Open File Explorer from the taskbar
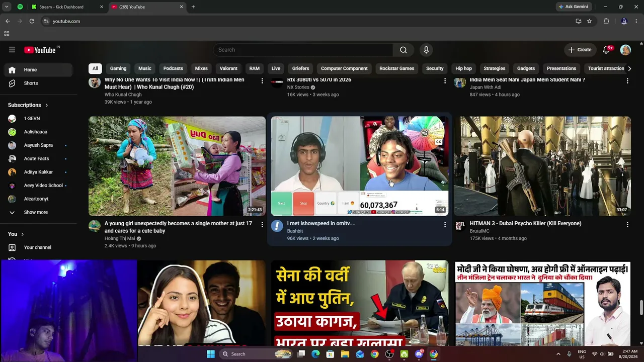This screenshot has height=362, width=644. pos(345,354)
